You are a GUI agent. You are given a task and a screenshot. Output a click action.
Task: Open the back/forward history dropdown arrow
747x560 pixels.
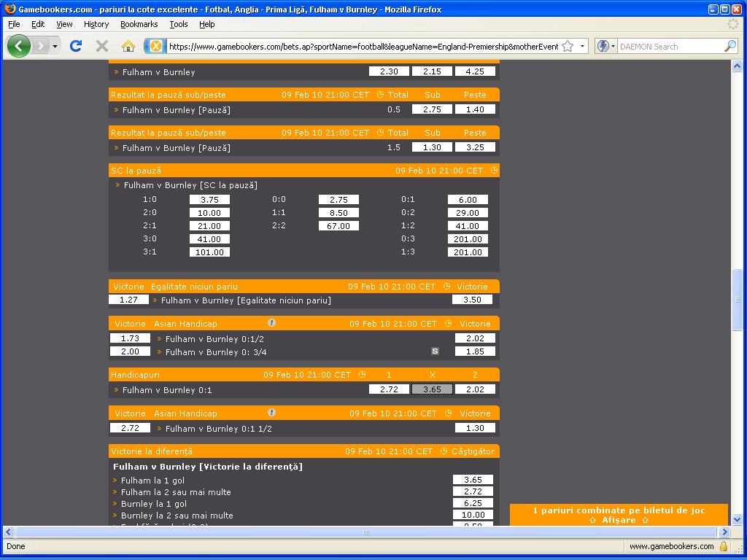[x=55, y=46]
